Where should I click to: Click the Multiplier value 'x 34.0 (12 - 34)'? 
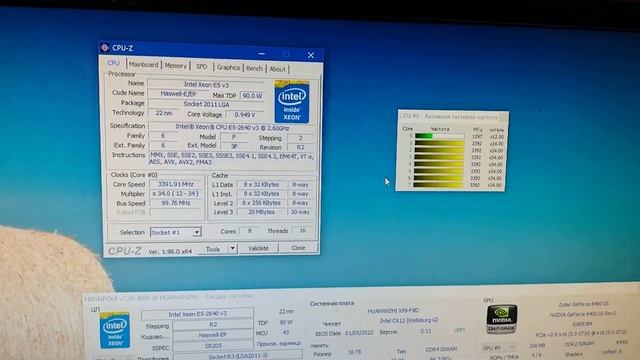(176, 193)
